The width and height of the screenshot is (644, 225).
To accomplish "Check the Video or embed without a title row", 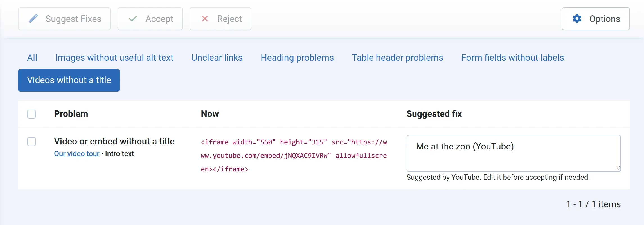I will pyautogui.click(x=31, y=142).
